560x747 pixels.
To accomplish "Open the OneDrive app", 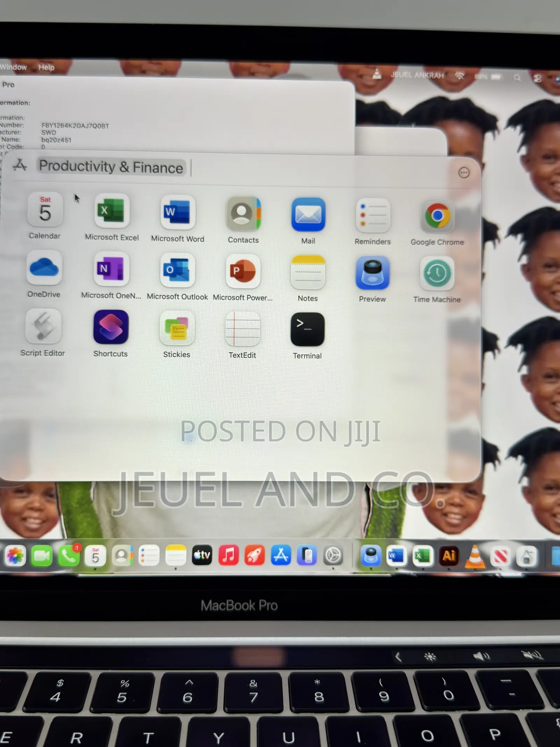I will (x=44, y=267).
